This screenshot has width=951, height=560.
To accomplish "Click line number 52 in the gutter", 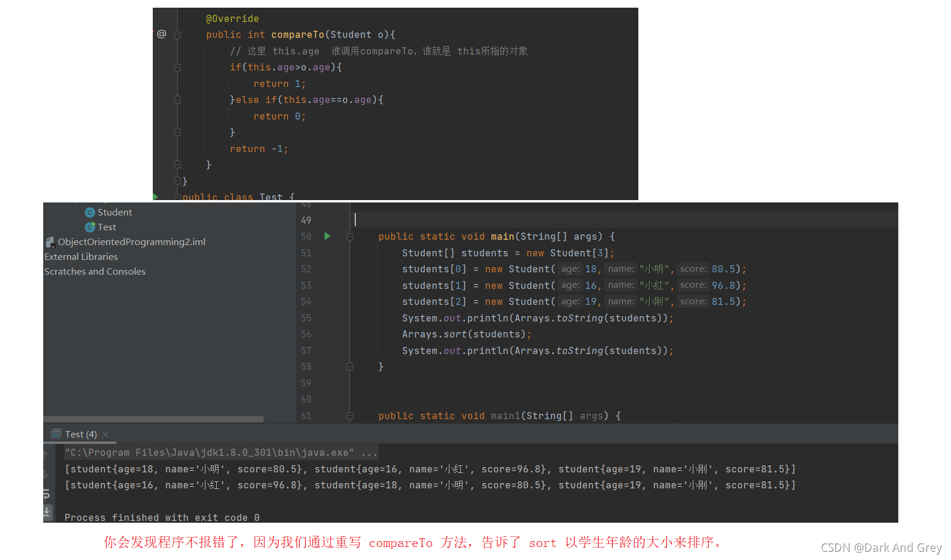I will pos(306,269).
